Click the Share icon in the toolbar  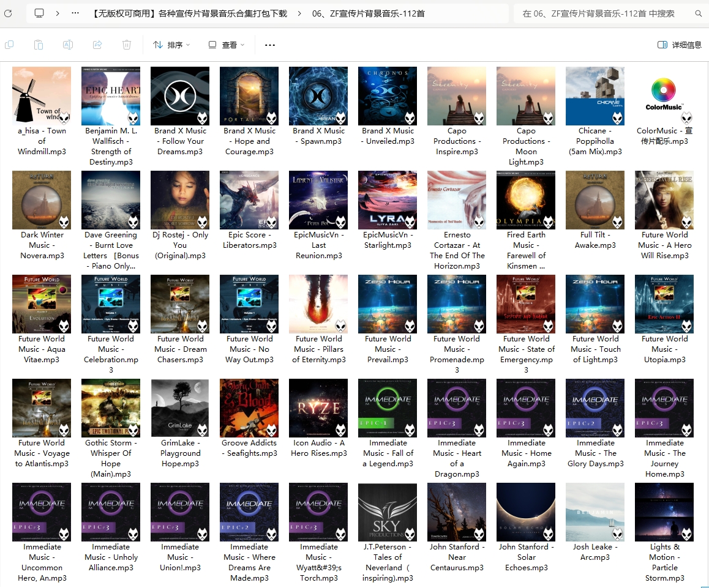pyautogui.click(x=97, y=45)
